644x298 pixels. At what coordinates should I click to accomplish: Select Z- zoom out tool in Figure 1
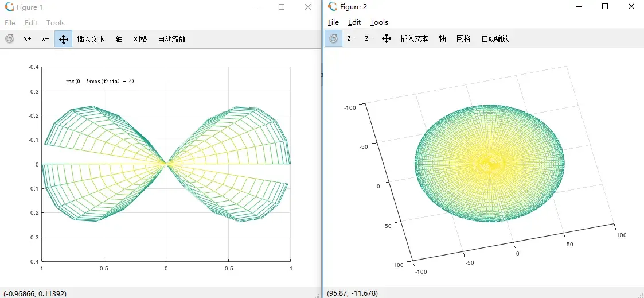click(45, 39)
